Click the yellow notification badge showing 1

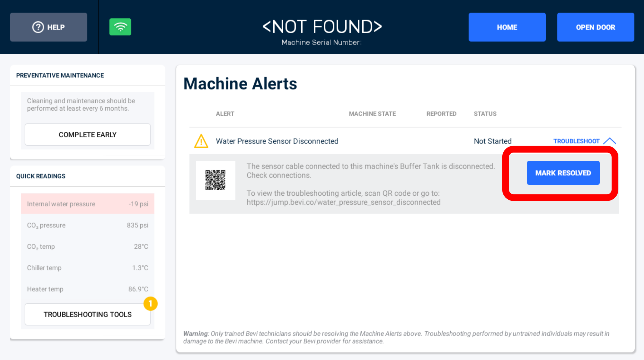click(x=151, y=304)
